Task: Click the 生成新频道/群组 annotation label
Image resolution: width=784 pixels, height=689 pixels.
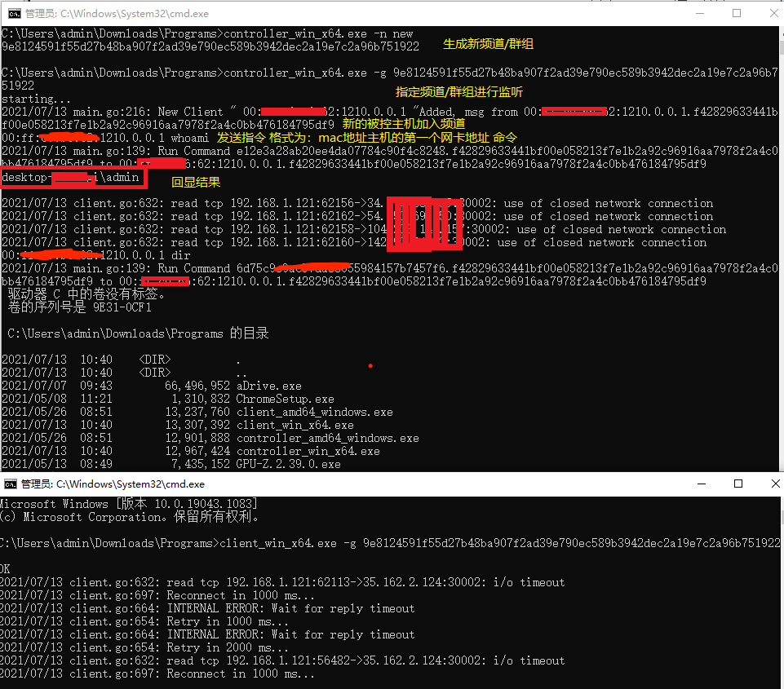Action: (x=488, y=44)
